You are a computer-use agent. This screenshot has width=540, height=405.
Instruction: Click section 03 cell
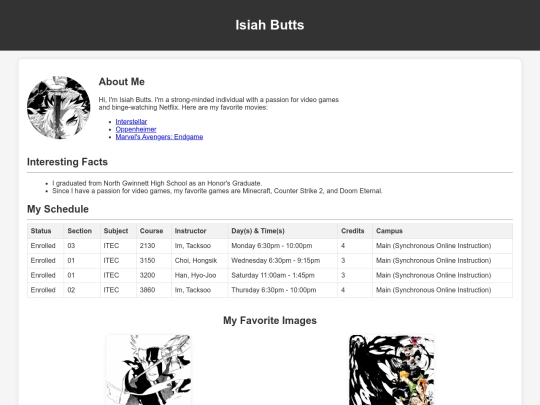pyautogui.click(x=82, y=246)
